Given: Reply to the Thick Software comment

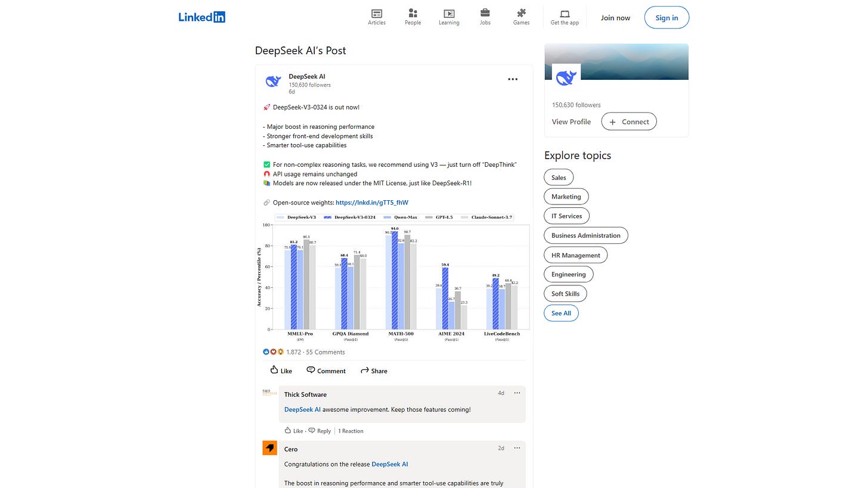Looking at the screenshot, I should 320,431.
